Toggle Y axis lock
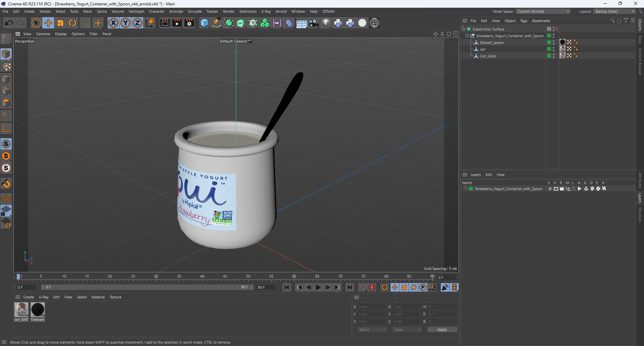644x346 pixels. [x=125, y=23]
